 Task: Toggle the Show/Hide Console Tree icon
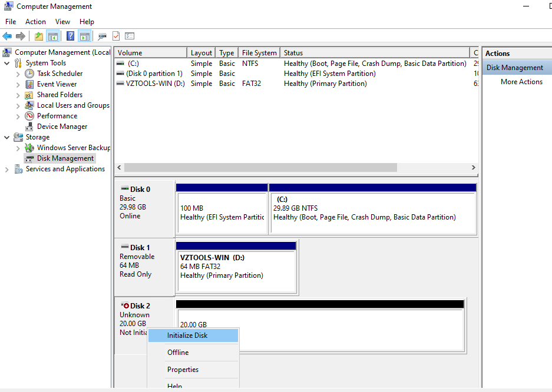pyautogui.click(x=53, y=36)
